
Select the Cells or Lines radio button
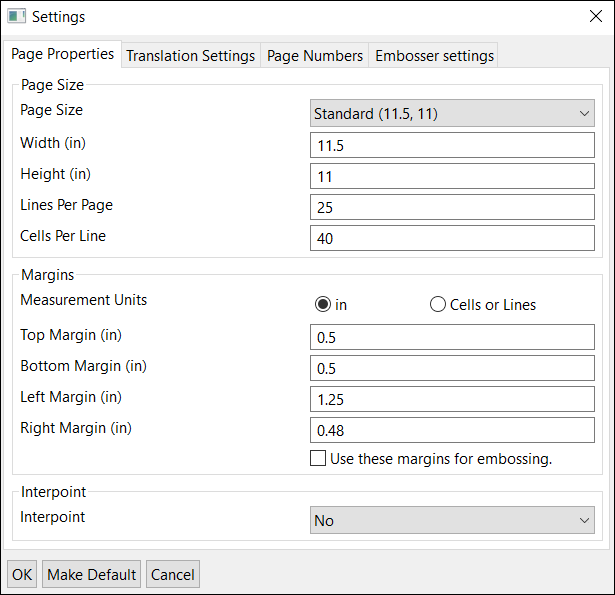pos(483,304)
